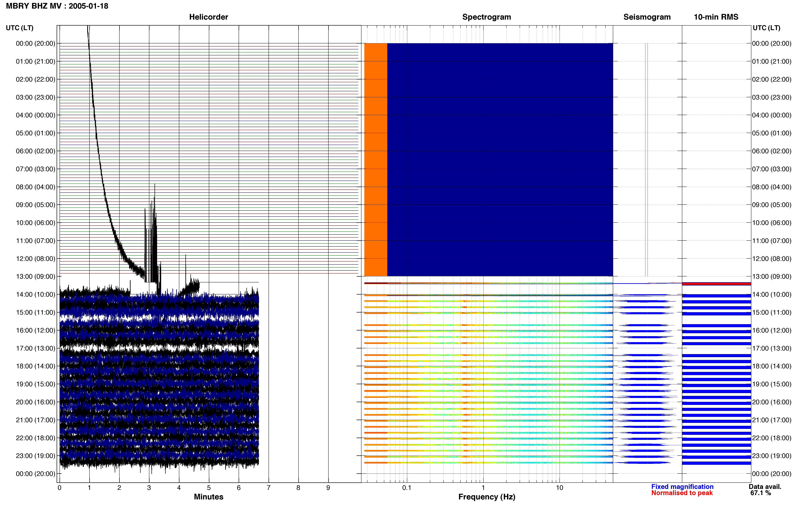Image resolution: width=812 pixels, height=508 pixels.
Task: Click the '9' minutes tick label
Action: pyautogui.click(x=328, y=487)
